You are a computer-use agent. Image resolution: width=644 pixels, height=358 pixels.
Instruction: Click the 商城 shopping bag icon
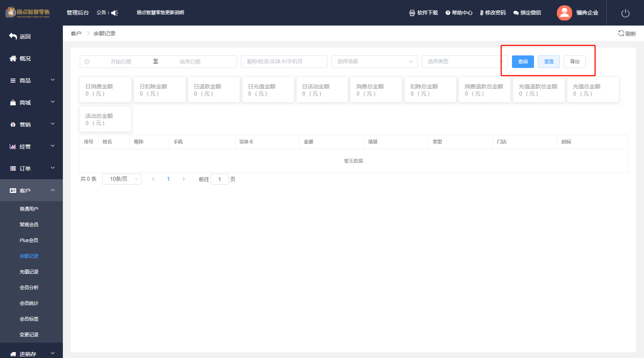click(x=13, y=102)
